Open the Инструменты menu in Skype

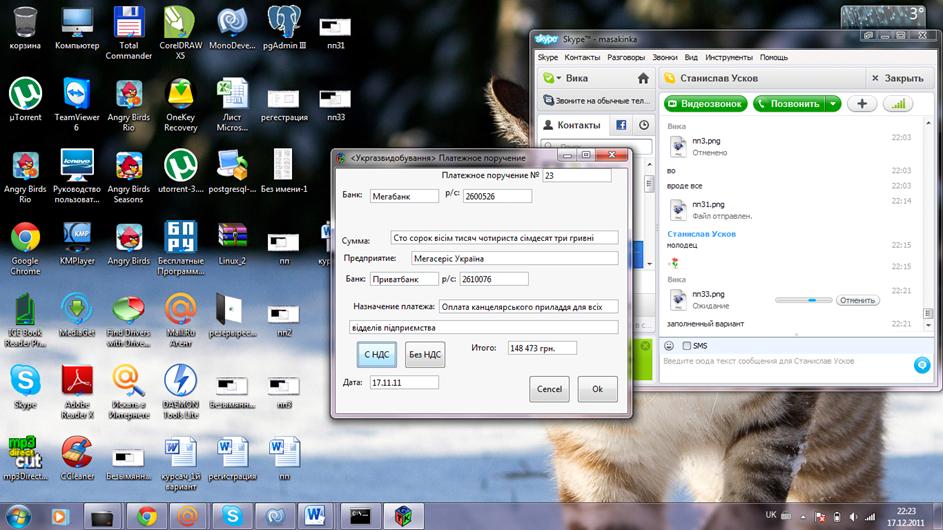728,57
